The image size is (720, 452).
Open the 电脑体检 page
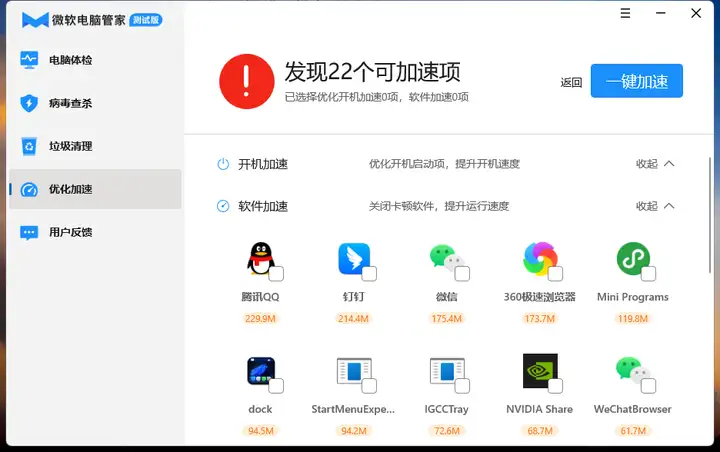click(x=96, y=60)
